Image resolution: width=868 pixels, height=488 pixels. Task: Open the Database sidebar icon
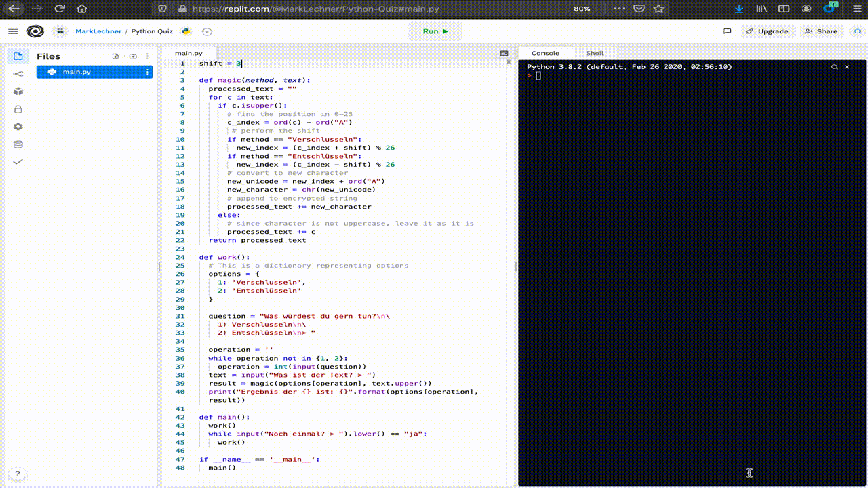coord(18,144)
